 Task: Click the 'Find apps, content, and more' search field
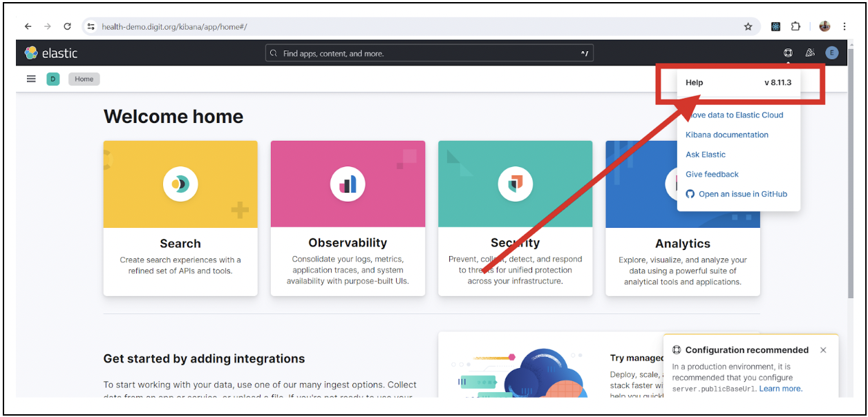(428, 53)
